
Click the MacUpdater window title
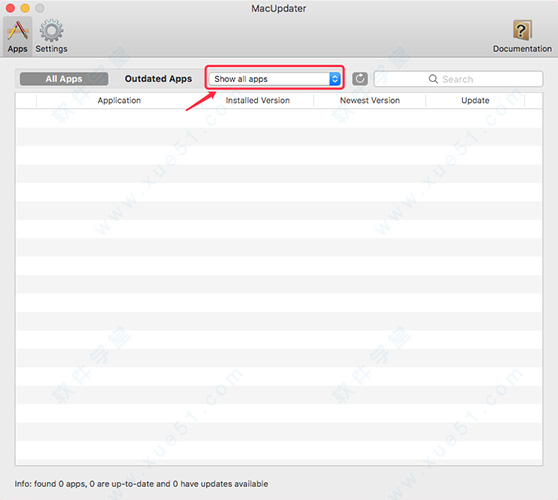[x=279, y=9]
